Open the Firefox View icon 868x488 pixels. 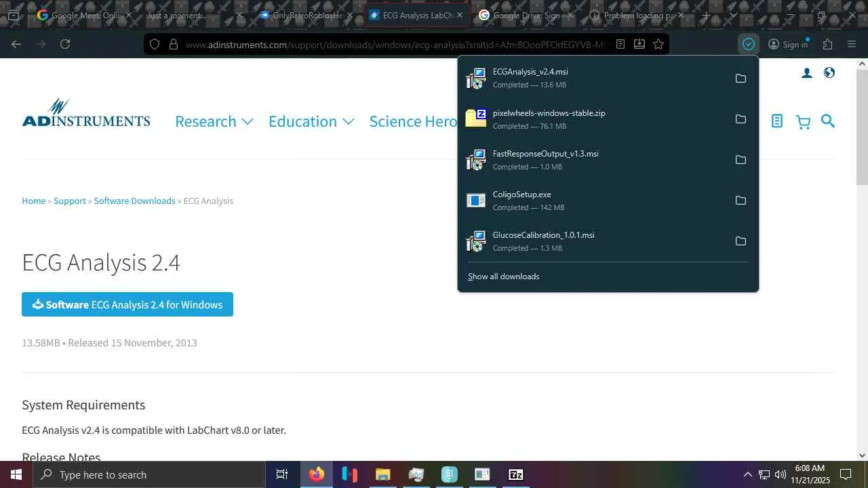coord(13,15)
